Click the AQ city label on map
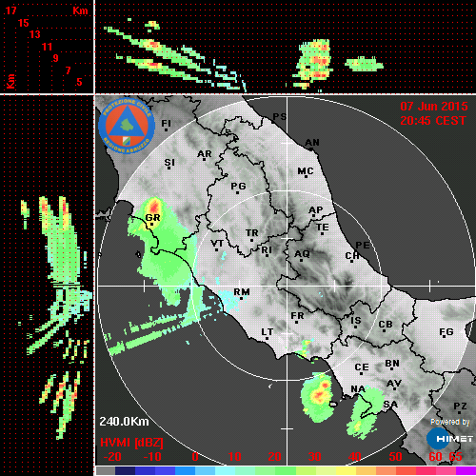This screenshot has height=476, width=476. [x=302, y=254]
